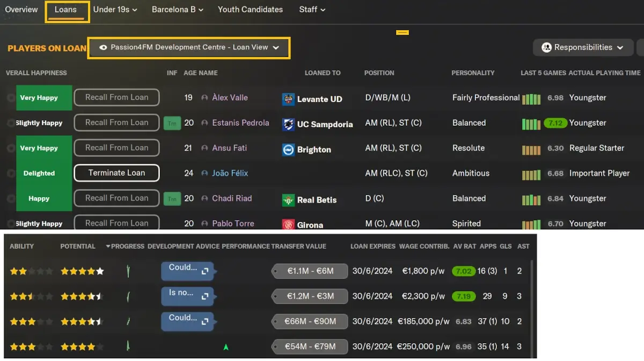
Task: Click player icon beside João Félix
Action: coord(204,174)
